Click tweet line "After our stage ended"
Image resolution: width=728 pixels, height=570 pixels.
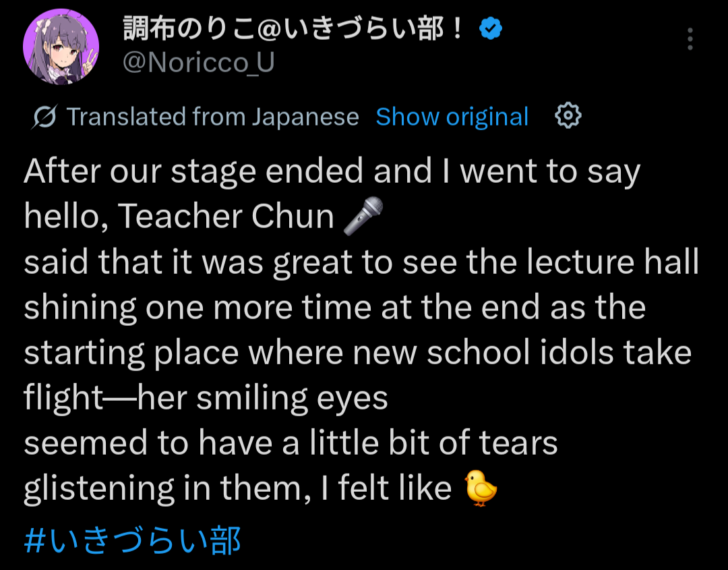tap(332, 171)
